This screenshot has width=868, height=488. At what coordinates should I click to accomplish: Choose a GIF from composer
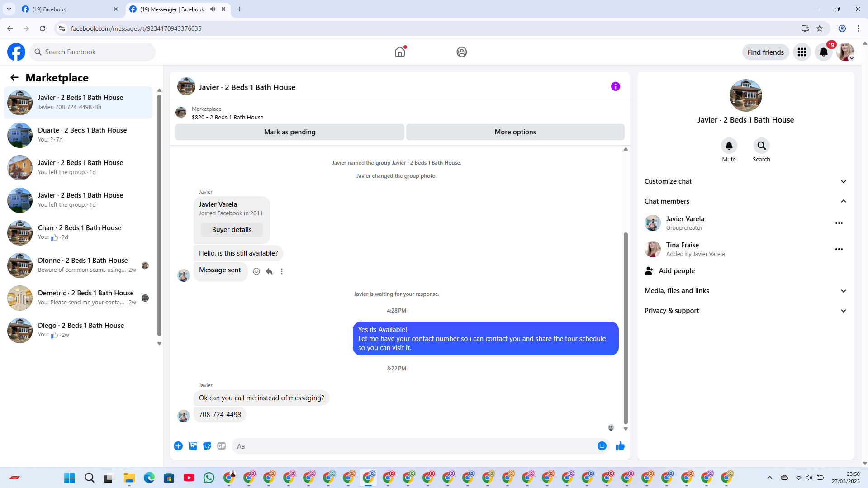click(x=222, y=446)
